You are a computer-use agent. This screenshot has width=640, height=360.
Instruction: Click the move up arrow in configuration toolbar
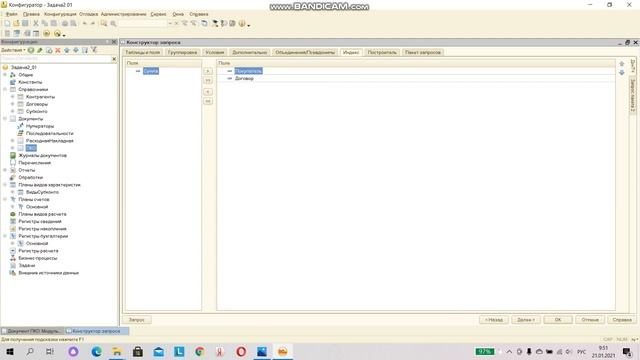pyautogui.click(x=67, y=50)
